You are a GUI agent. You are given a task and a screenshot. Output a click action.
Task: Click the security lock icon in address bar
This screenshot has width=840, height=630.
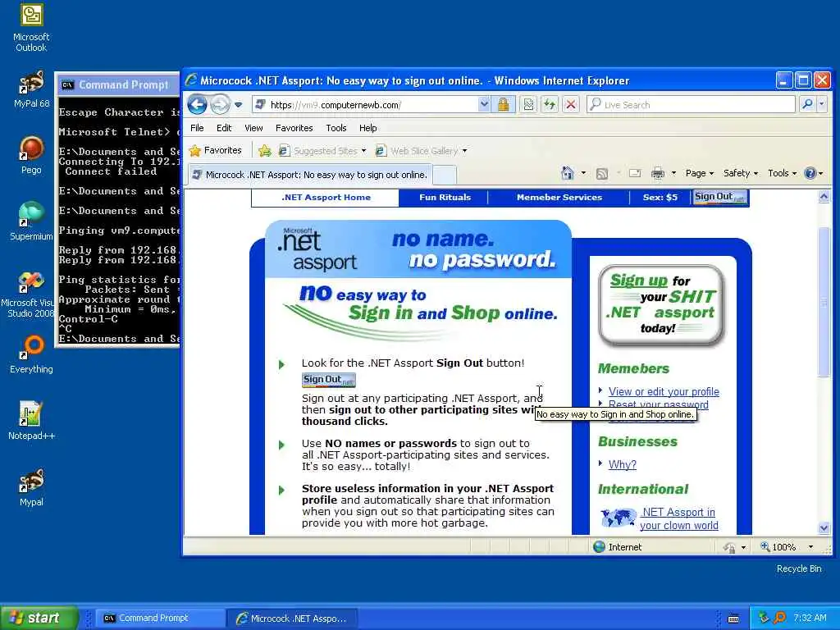[503, 104]
